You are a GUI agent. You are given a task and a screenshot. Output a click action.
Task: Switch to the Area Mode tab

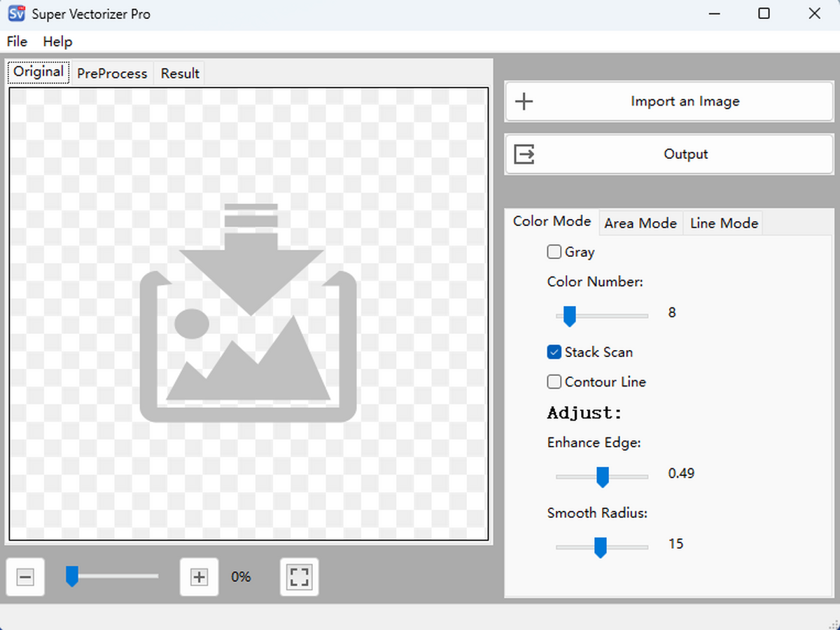tap(640, 223)
